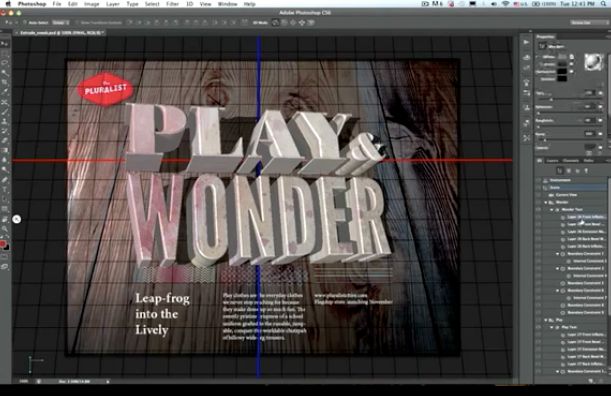
Task: Toggle visibility of Environment item
Action: (539, 180)
